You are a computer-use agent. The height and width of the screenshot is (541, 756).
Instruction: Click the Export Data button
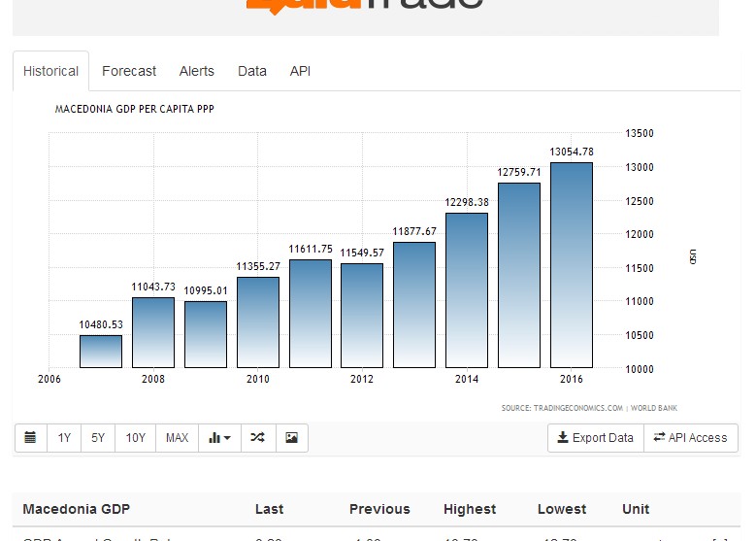click(596, 438)
